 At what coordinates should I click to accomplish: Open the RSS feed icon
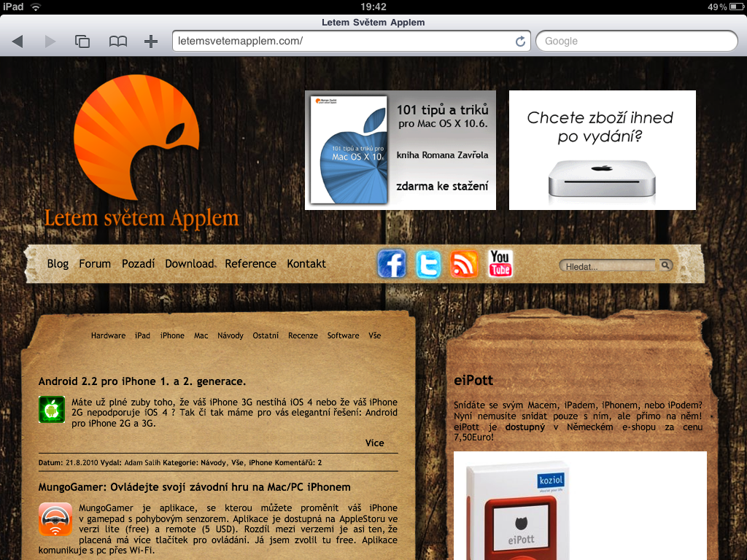pyautogui.click(x=464, y=263)
